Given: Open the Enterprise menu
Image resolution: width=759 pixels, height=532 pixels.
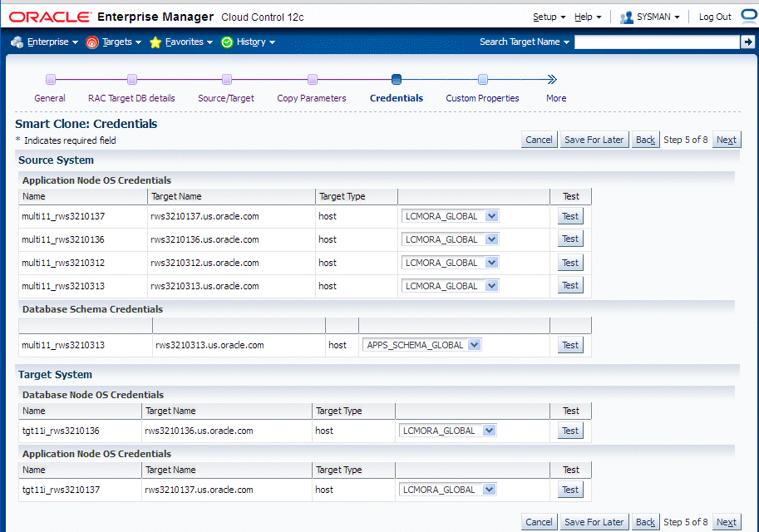Looking at the screenshot, I should 52,42.
